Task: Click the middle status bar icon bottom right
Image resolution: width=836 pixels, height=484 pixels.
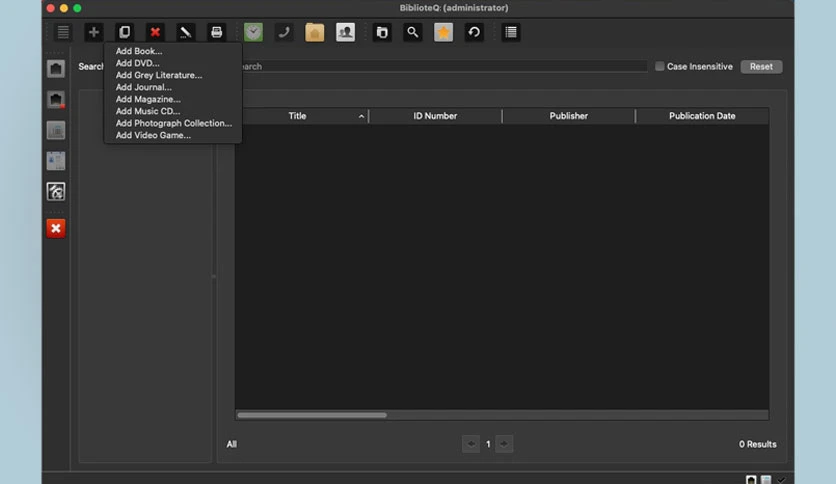Action: pyautogui.click(x=766, y=480)
